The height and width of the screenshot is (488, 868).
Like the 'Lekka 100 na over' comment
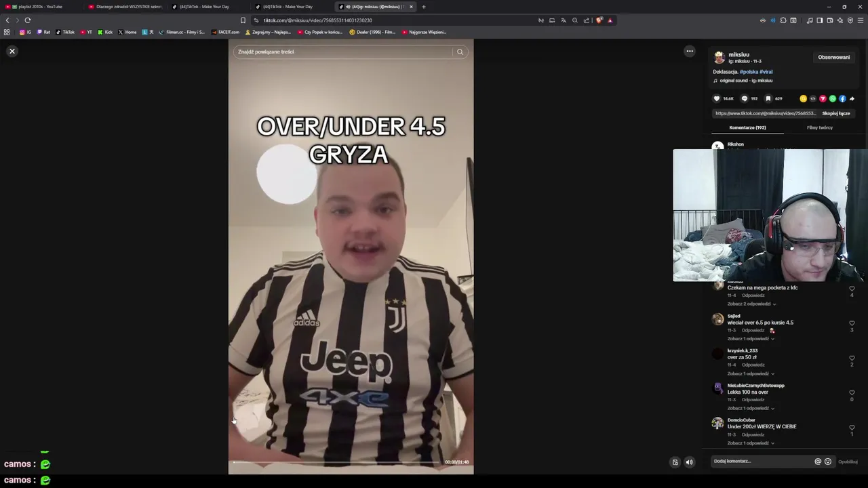[x=852, y=392]
